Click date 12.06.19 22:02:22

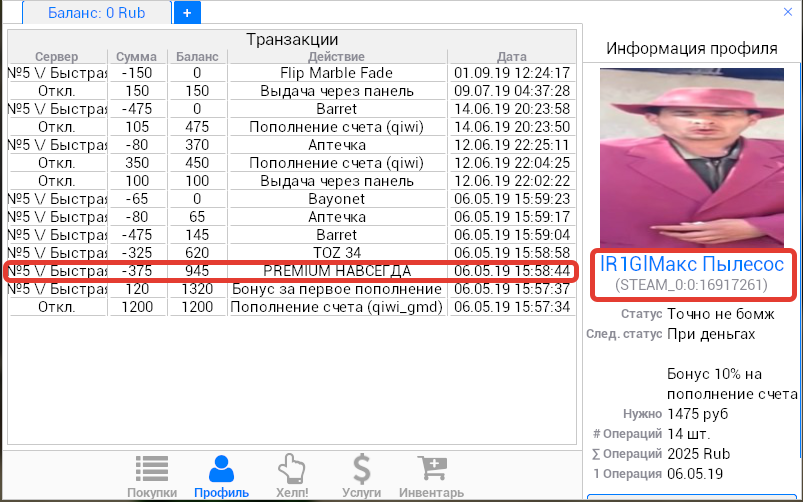pos(512,181)
